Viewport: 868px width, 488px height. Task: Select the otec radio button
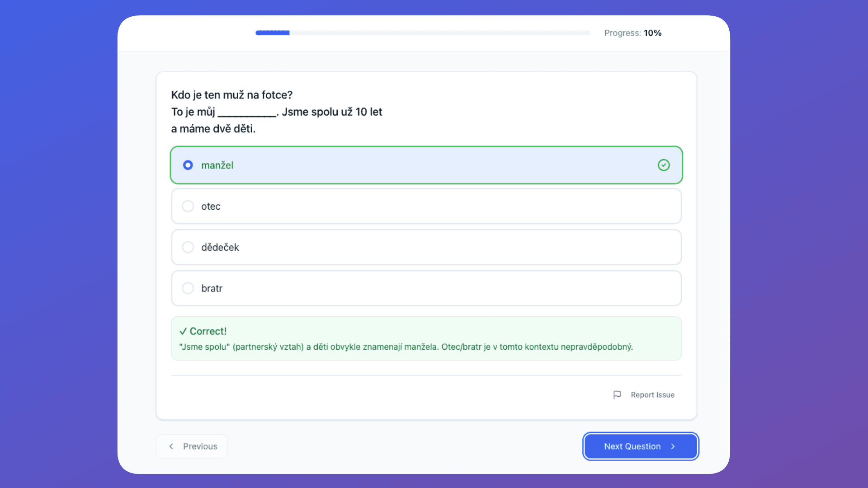point(188,206)
